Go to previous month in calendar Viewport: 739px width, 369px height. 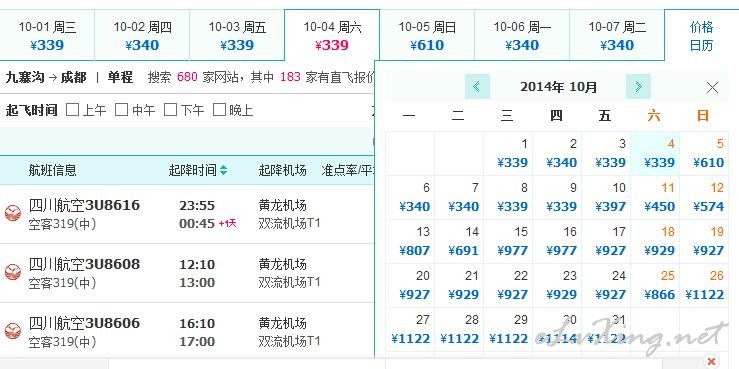(x=477, y=87)
